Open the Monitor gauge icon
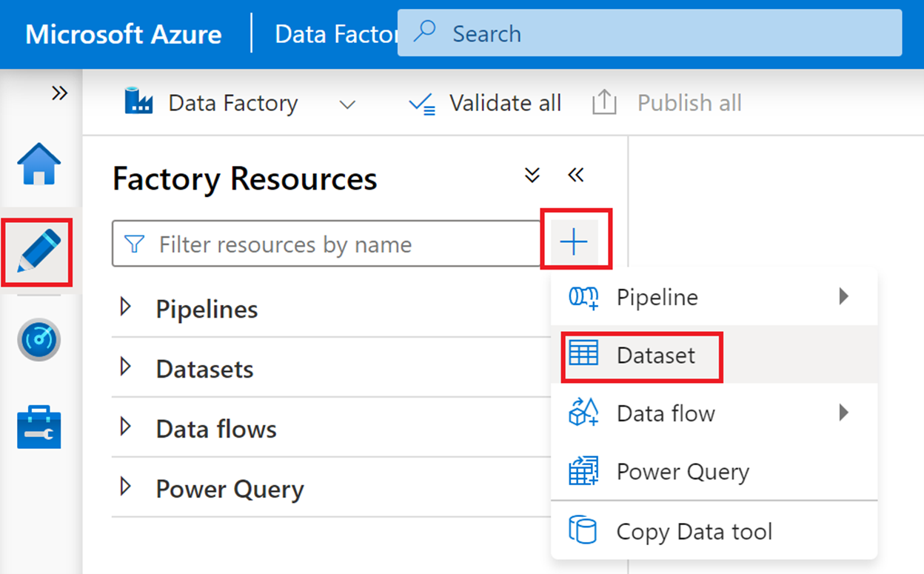Viewport: 924px width, 574px height. 38,339
